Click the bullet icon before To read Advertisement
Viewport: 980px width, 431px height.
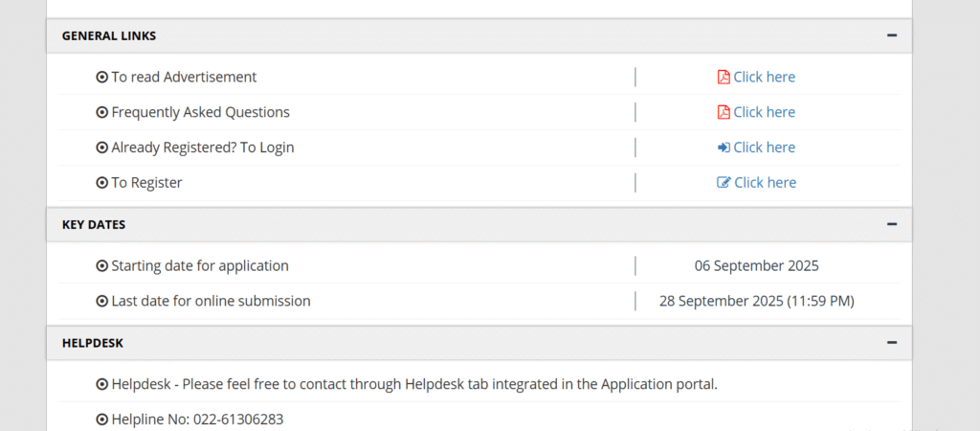coord(101,77)
